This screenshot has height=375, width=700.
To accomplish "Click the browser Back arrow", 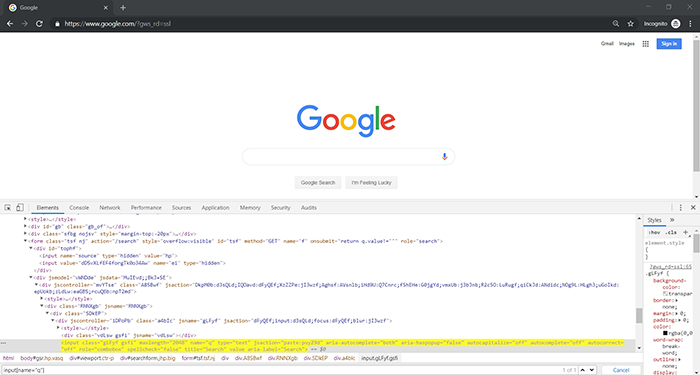I will 10,24.
